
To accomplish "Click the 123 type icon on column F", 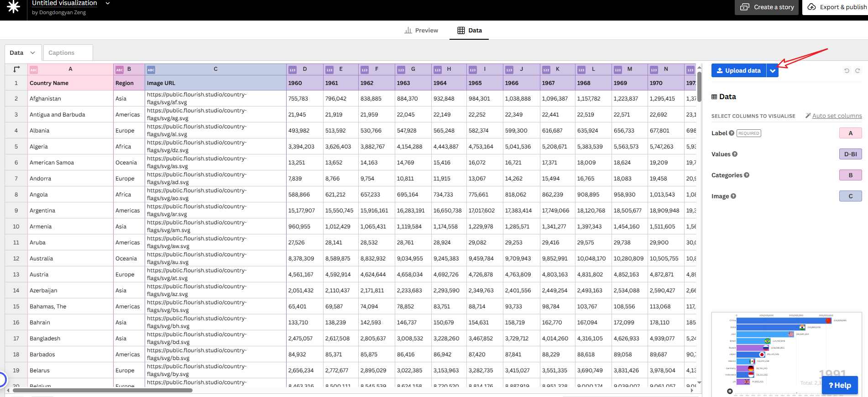I will coord(364,70).
